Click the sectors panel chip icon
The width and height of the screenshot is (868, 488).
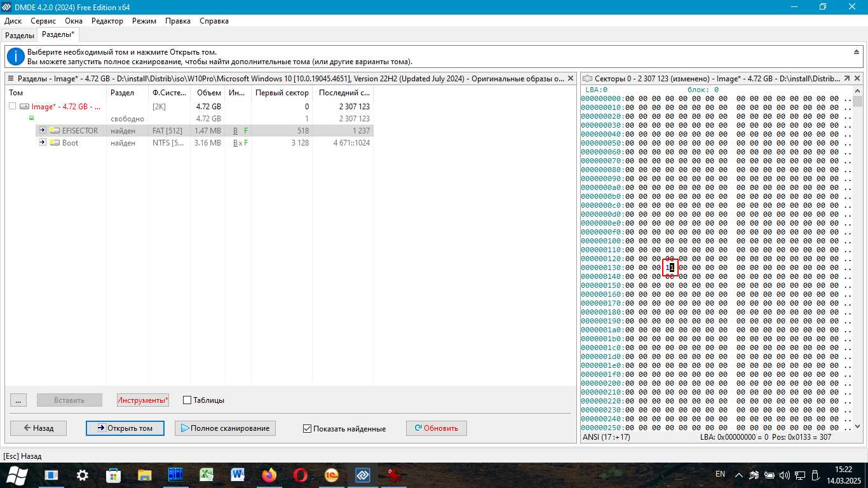(x=588, y=79)
